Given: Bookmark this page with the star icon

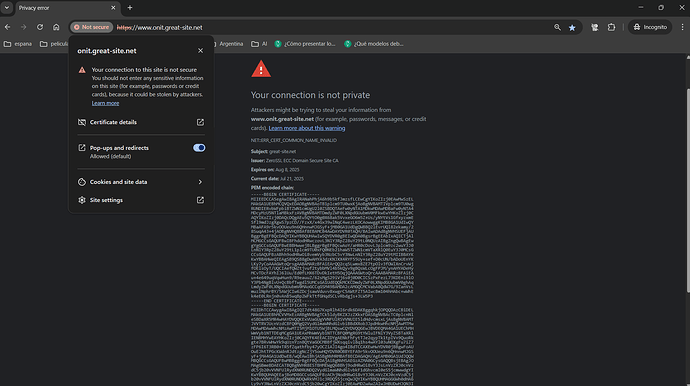Looking at the screenshot, I should pyautogui.click(x=572, y=27).
